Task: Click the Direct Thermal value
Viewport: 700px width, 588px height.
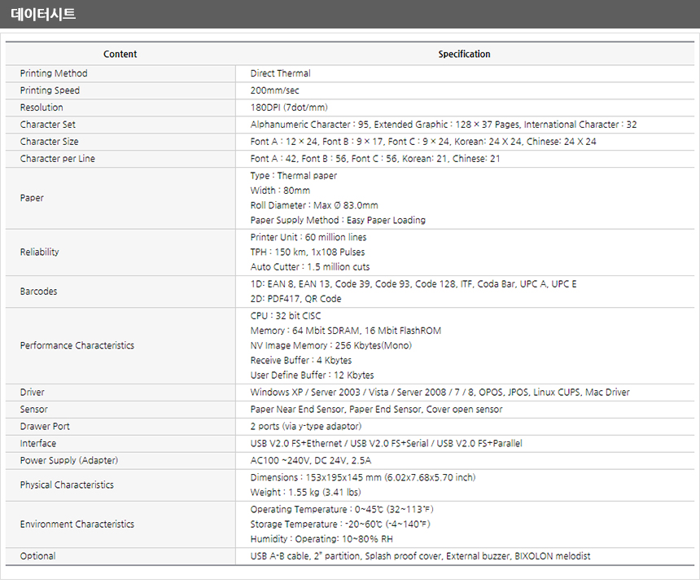Action: tap(280, 73)
